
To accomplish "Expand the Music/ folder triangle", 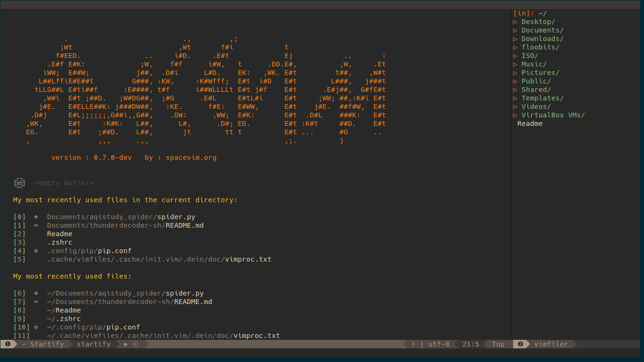I will (x=515, y=64).
